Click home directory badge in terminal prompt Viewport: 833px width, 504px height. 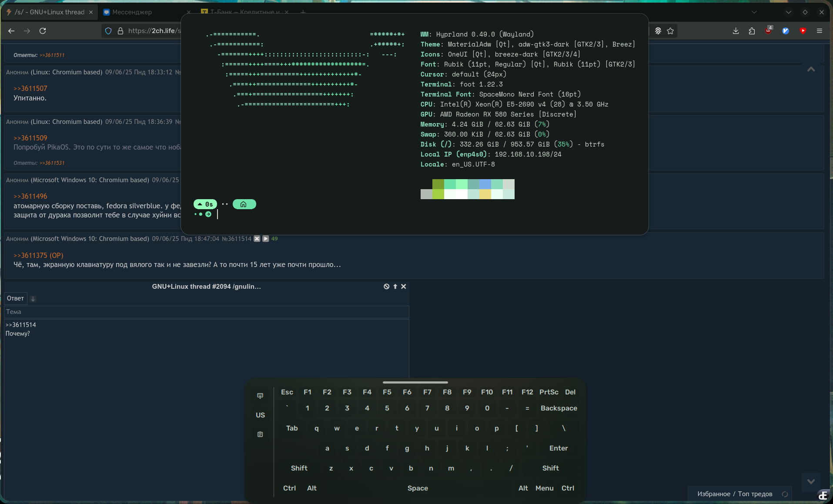click(x=244, y=204)
